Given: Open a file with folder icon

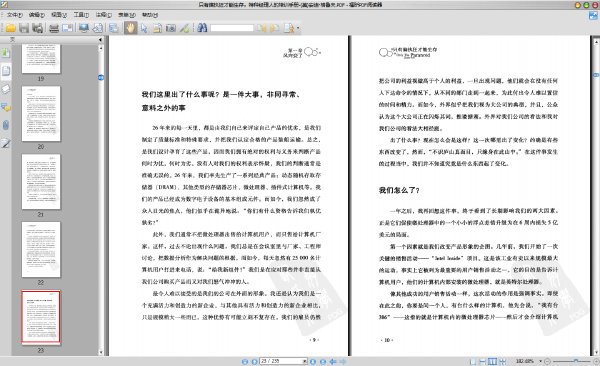Looking at the screenshot, I should 10,28.
